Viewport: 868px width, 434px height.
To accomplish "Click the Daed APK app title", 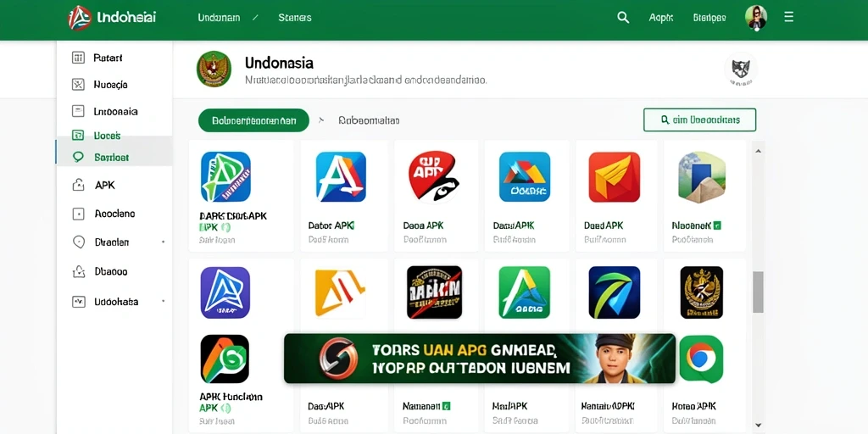I will pyautogui.click(x=604, y=225).
